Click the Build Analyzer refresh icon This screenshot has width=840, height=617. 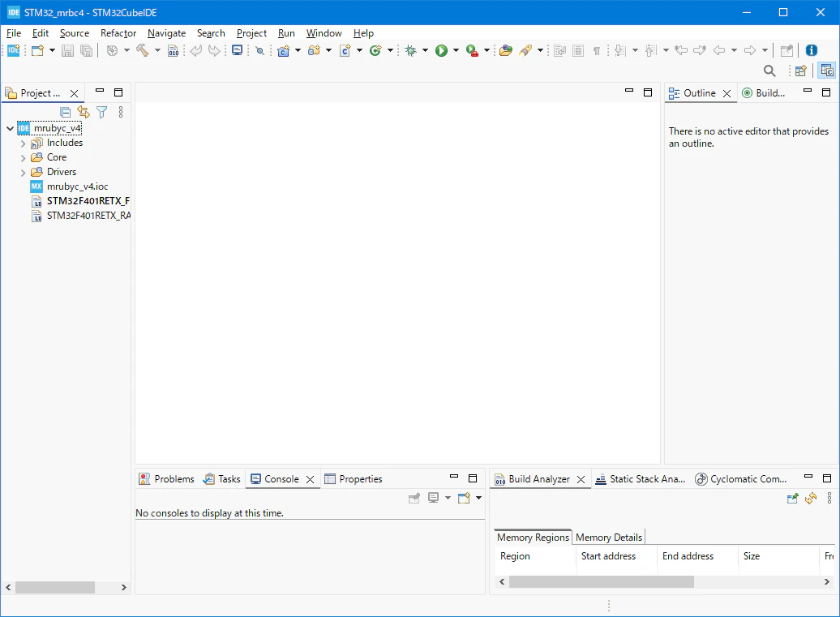[811, 498]
